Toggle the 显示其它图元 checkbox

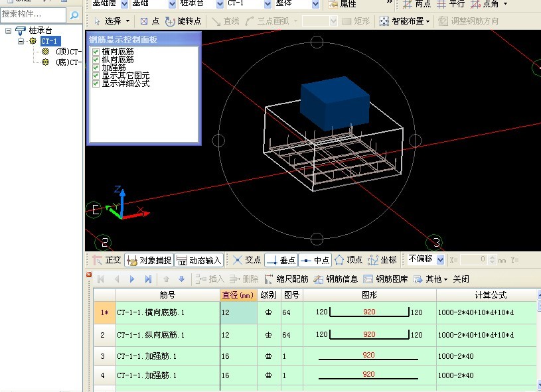pyautogui.click(x=96, y=76)
